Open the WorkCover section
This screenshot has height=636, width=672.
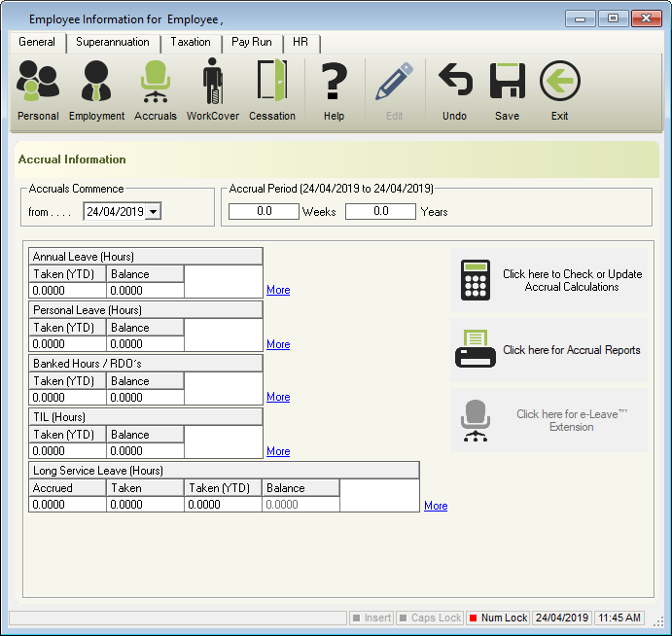coord(212,90)
